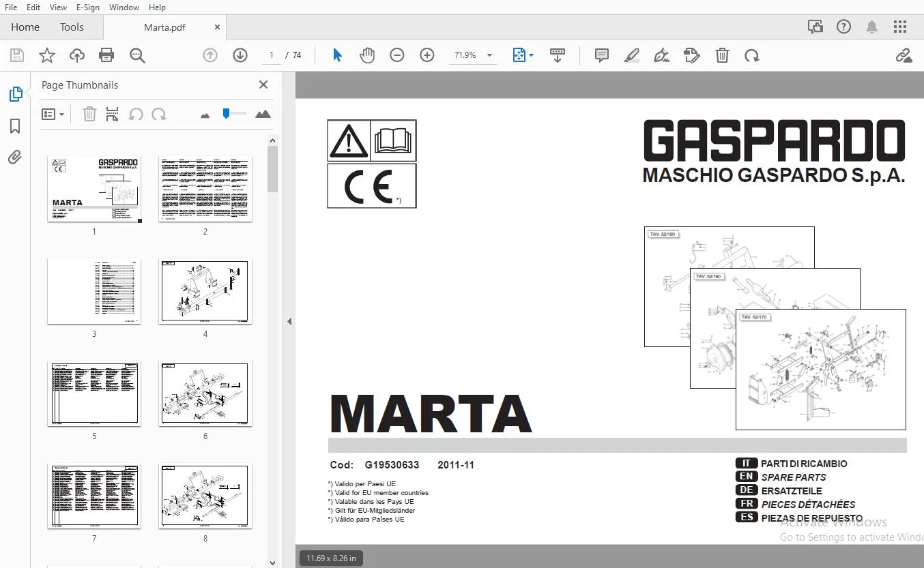Screen dimensions: 924x568
Task: Delete page with toolbar trash icon
Action: [722, 55]
